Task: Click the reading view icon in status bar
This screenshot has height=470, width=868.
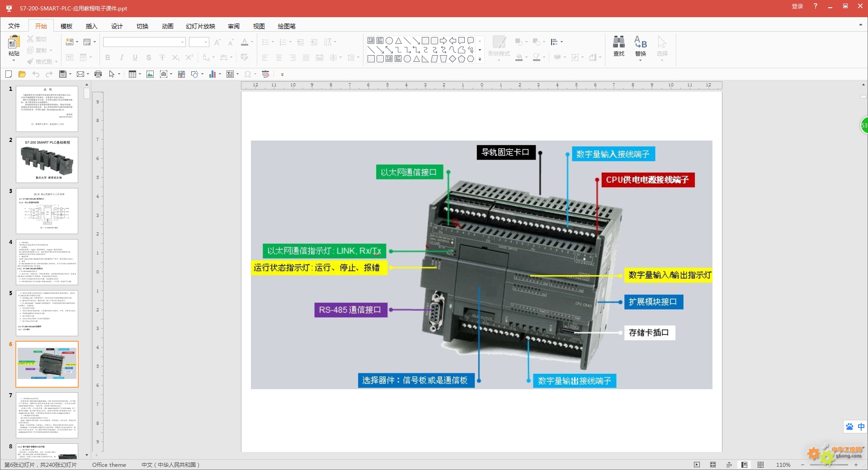Action: pyautogui.click(x=760, y=465)
